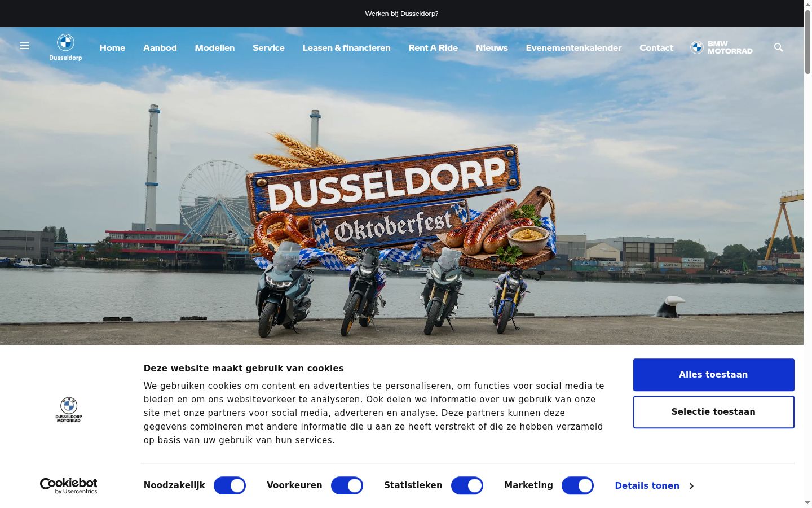Screen dimensions: 812x508
Task: Open the search magnifier icon
Action: 779,47
